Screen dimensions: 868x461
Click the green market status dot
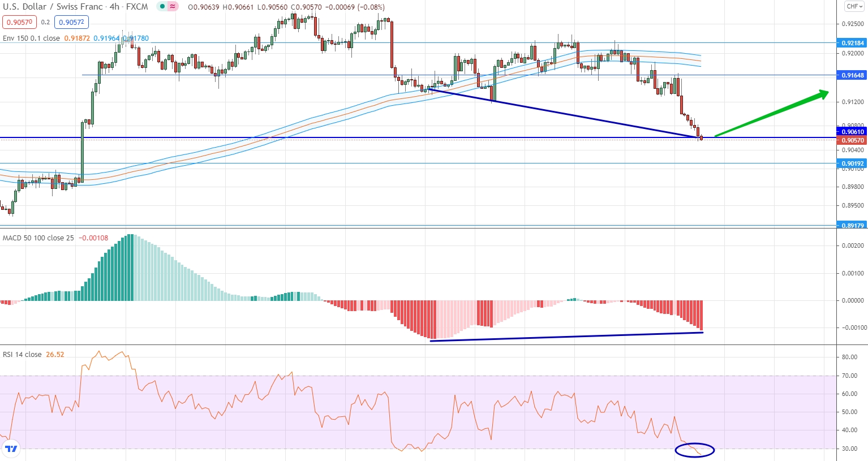pos(162,7)
